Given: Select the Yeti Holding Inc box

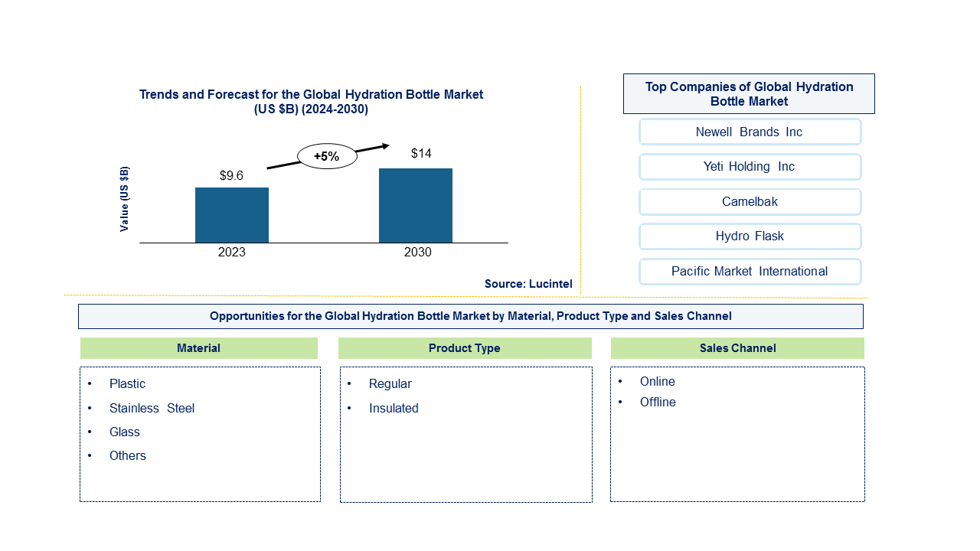Looking at the screenshot, I should point(750,167).
